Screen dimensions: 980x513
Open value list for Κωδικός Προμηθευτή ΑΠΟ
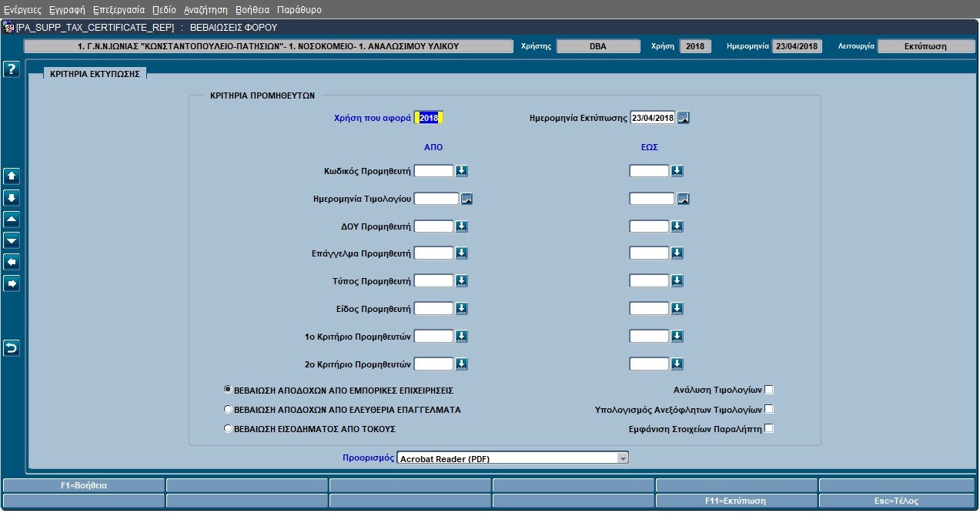click(462, 171)
